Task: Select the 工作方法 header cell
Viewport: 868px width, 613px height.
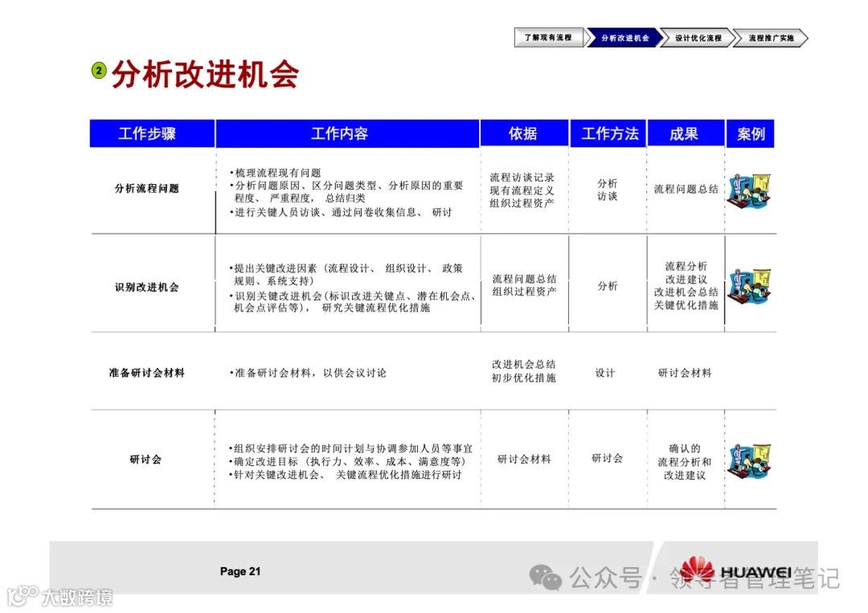Action: pos(608,133)
